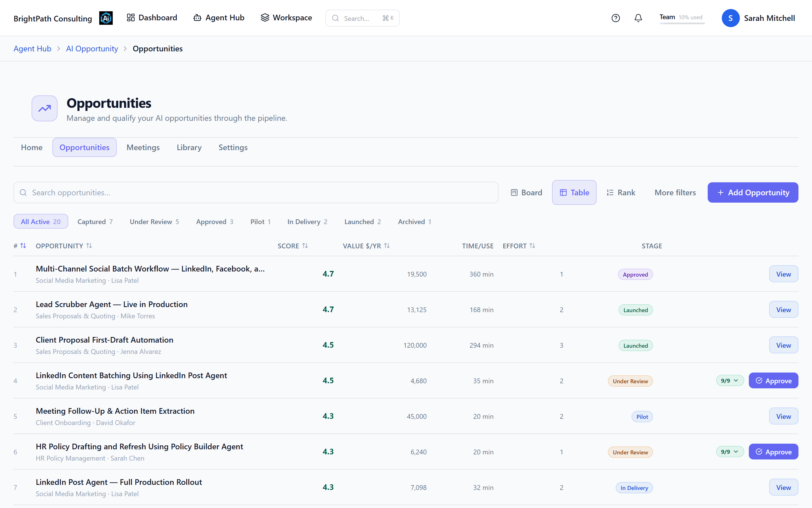Viewport: 812px width, 508px height.
Task: Open Agent Hub from top navigation
Action: click(x=219, y=18)
